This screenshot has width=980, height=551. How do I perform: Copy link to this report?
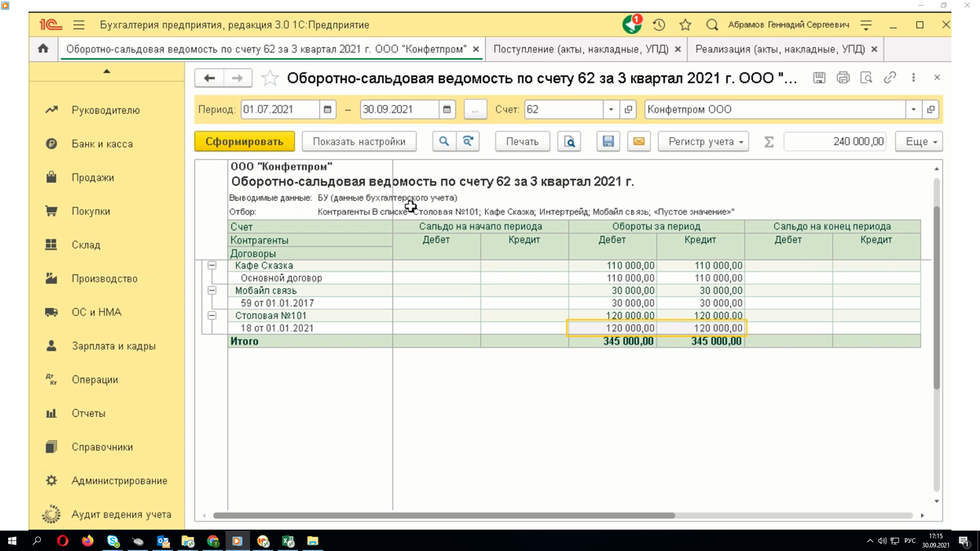[x=890, y=78]
